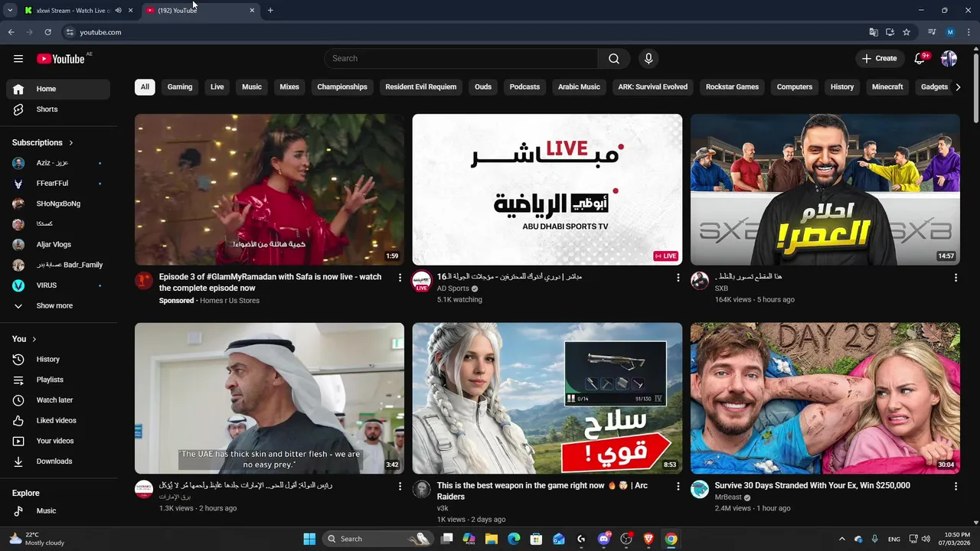The image size is (980, 551).
Task: Open Your videos page
Action: tap(58, 441)
